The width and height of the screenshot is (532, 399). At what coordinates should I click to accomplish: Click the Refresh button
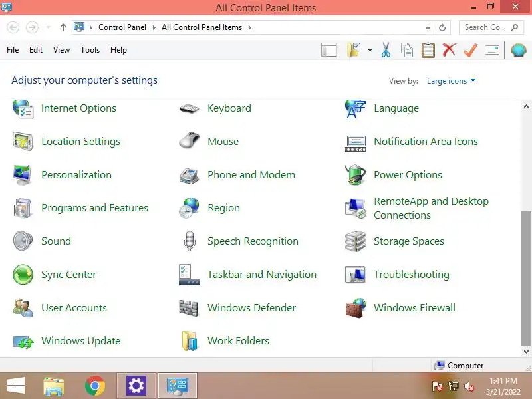pos(442,27)
